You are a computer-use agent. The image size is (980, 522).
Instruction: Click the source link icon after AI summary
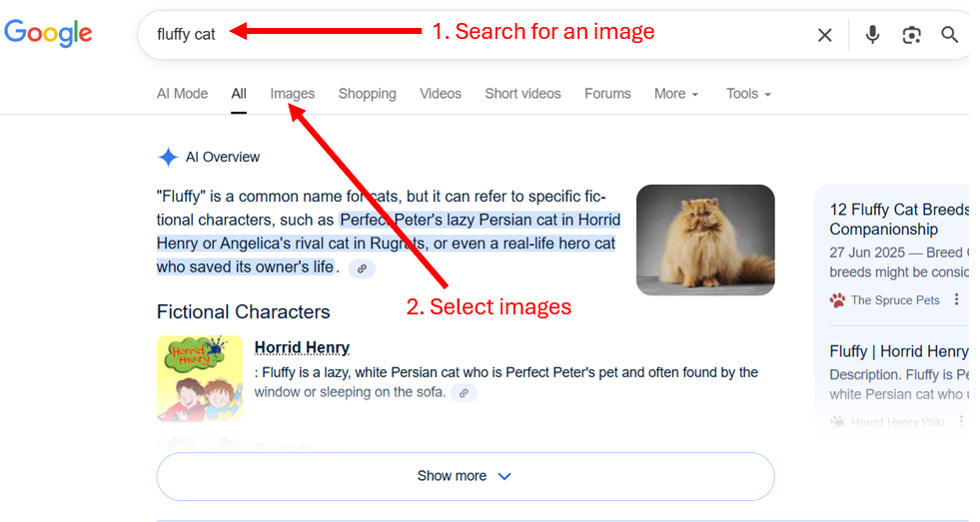click(x=362, y=268)
